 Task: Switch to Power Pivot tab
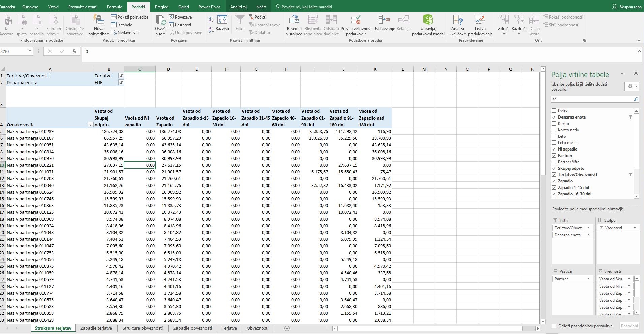(209, 7)
